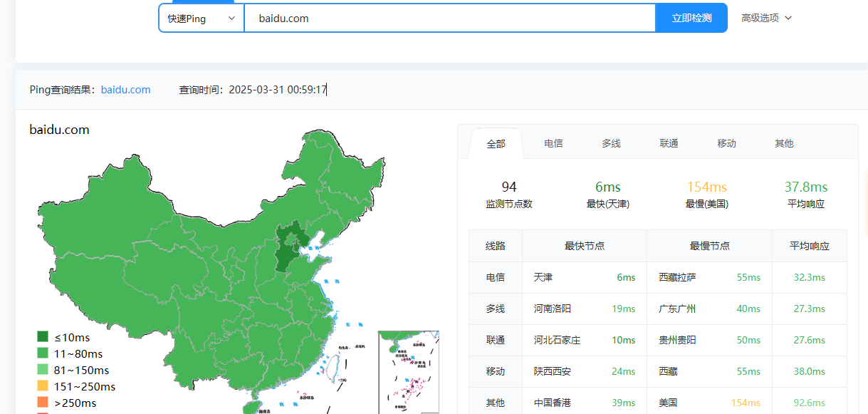The height and width of the screenshot is (414, 868).
Task: Switch to the 多线 tab
Action: point(611,144)
